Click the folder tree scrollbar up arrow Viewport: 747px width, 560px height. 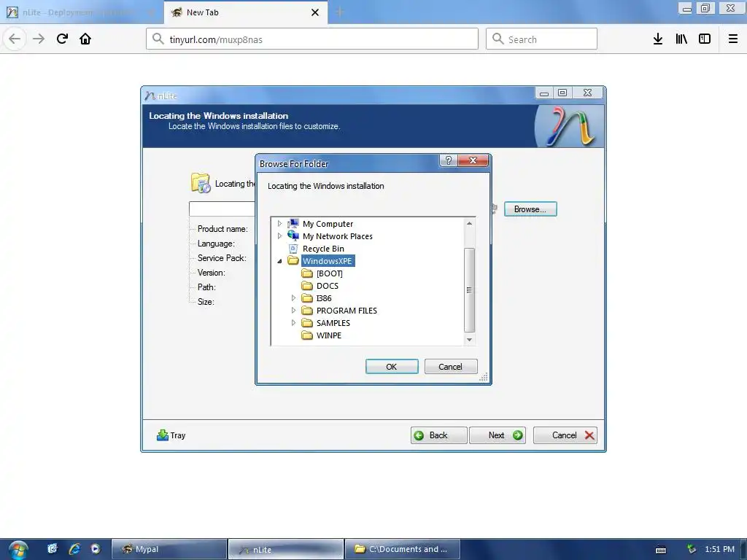469,223
